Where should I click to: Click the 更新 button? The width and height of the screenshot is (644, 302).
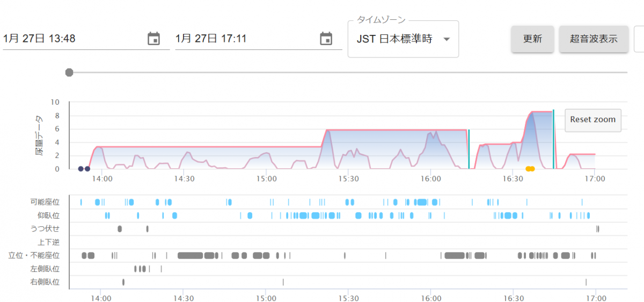tap(532, 39)
